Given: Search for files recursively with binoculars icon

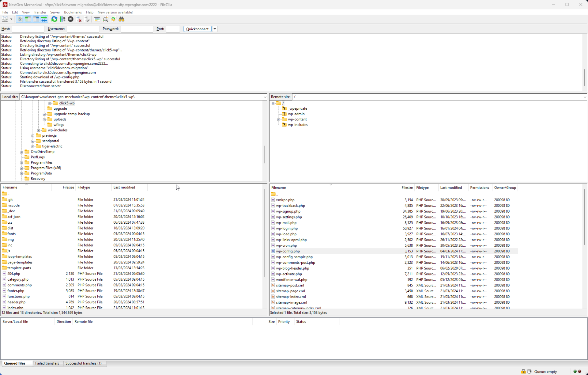Looking at the screenshot, I should (x=122, y=19).
